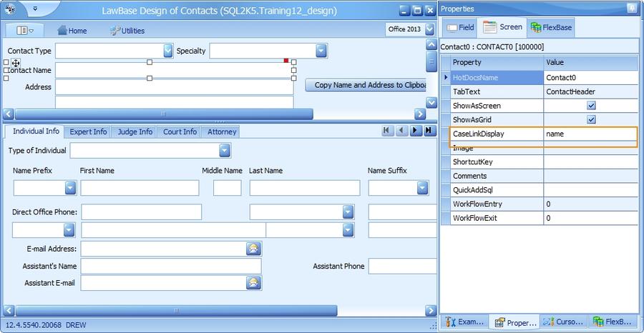
Task: Click the Contact Name input field
Action: pyautogui.click(x=174, y=70)
